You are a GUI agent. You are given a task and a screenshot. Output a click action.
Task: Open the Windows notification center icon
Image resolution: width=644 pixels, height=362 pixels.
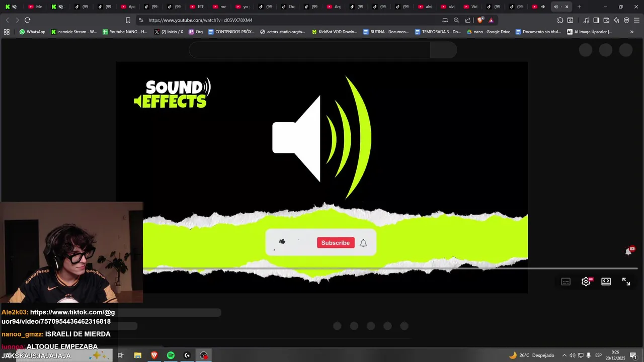[x=633, y=355]
